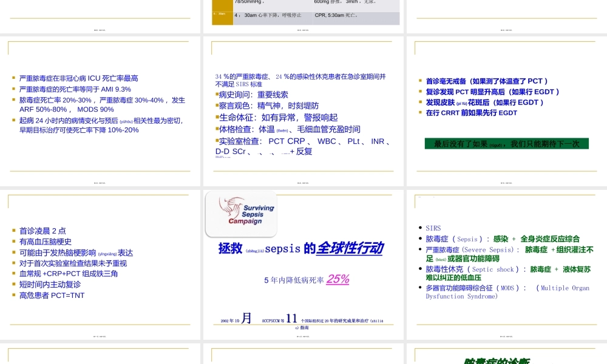Select the line 病史询问：重要线索
Screen dimensions: 607x364
(x=252, y=95)
